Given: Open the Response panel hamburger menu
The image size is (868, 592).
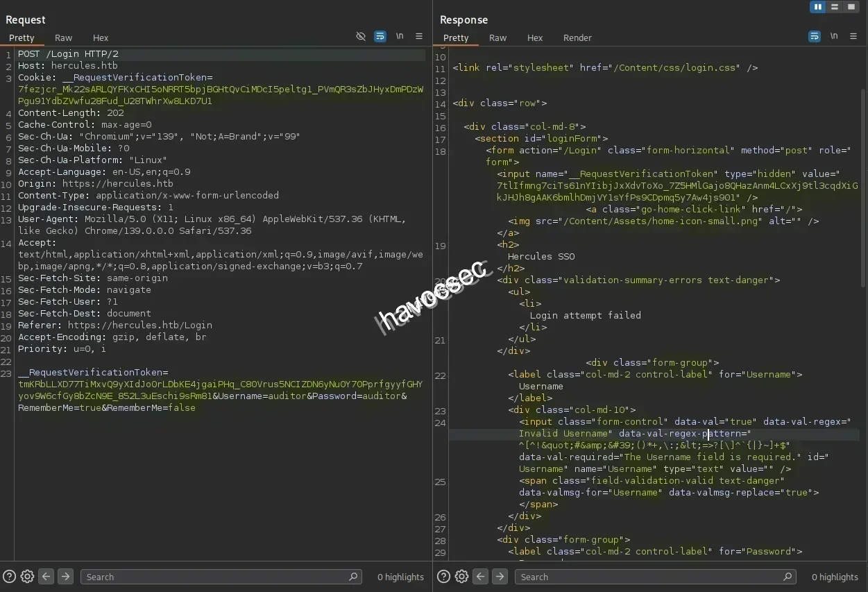Looking at the screenshot, I should tap(853, 36).
